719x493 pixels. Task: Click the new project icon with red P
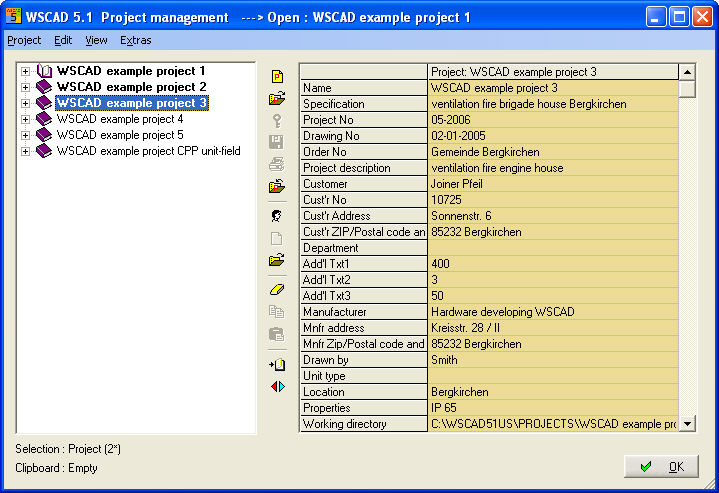(277, 76)
